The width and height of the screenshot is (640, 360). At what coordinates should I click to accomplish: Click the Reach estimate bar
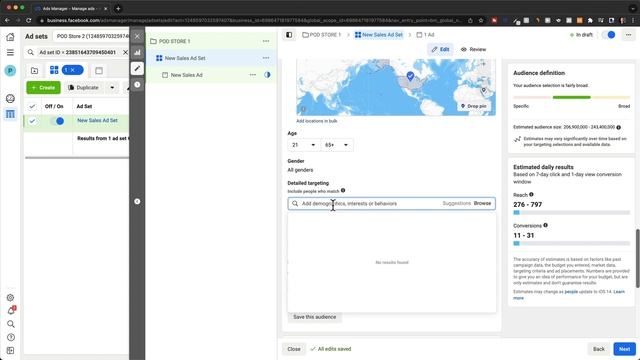coord(571,213)
